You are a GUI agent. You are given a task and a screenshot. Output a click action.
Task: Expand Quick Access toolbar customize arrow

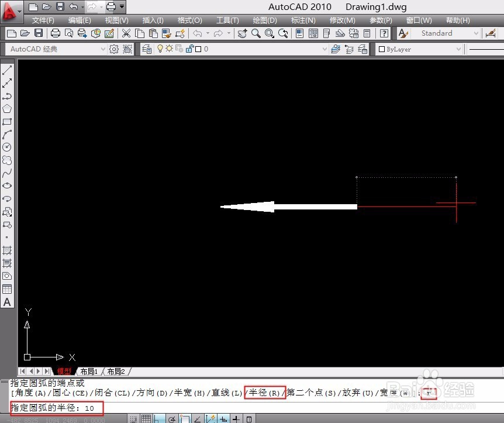click(x=122, y=6)
